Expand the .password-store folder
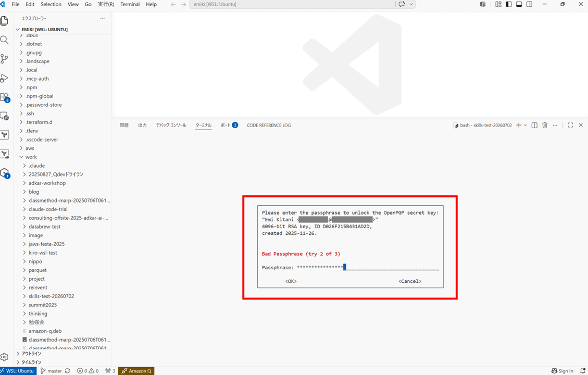Image resolution: width=588 pixels, height=375 pixels. pos(63,105)
